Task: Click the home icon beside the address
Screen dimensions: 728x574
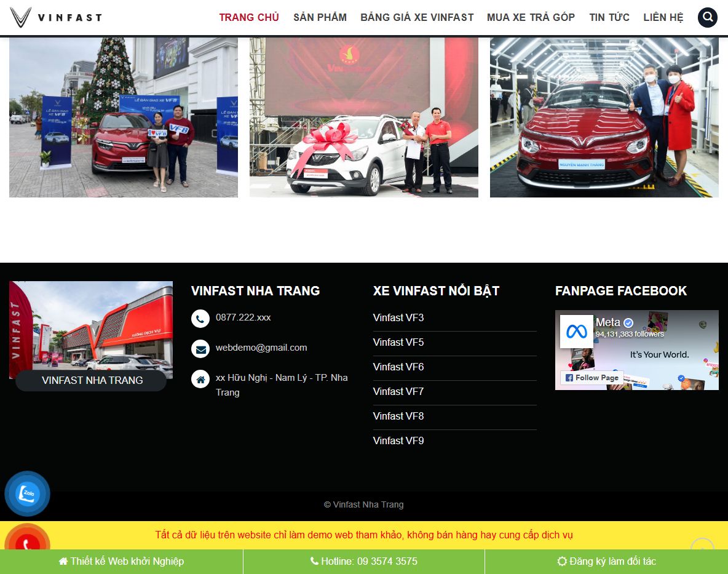Action: coord(200,379)
